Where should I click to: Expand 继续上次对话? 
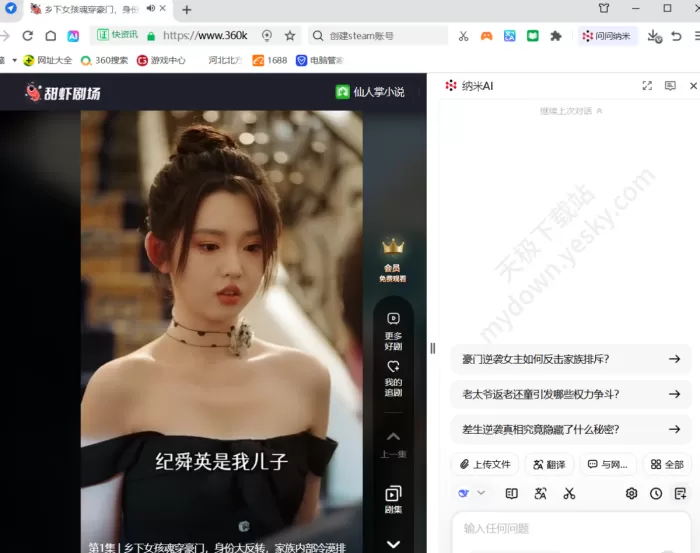pos(571,111)
